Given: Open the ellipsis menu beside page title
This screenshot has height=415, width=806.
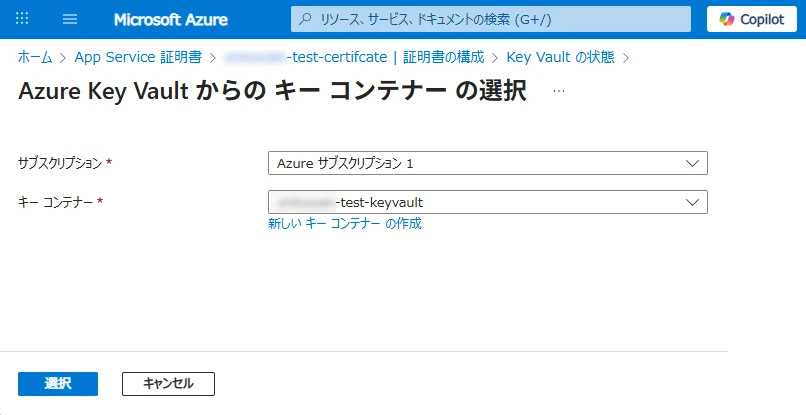Looking at the screenshot, I should tap(559, 91).
